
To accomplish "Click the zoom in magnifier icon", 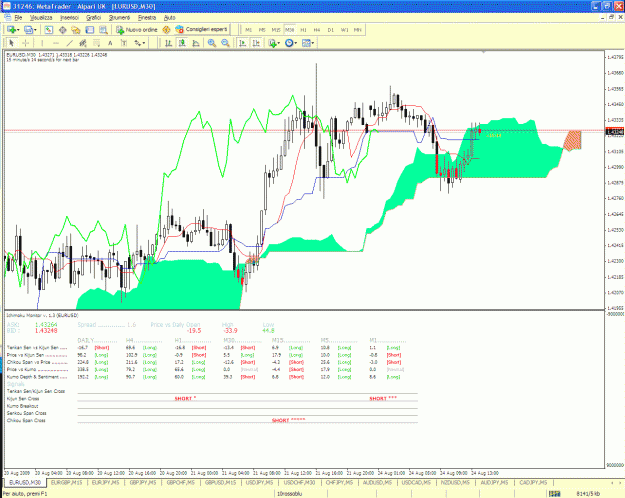I will coord(212,43).
